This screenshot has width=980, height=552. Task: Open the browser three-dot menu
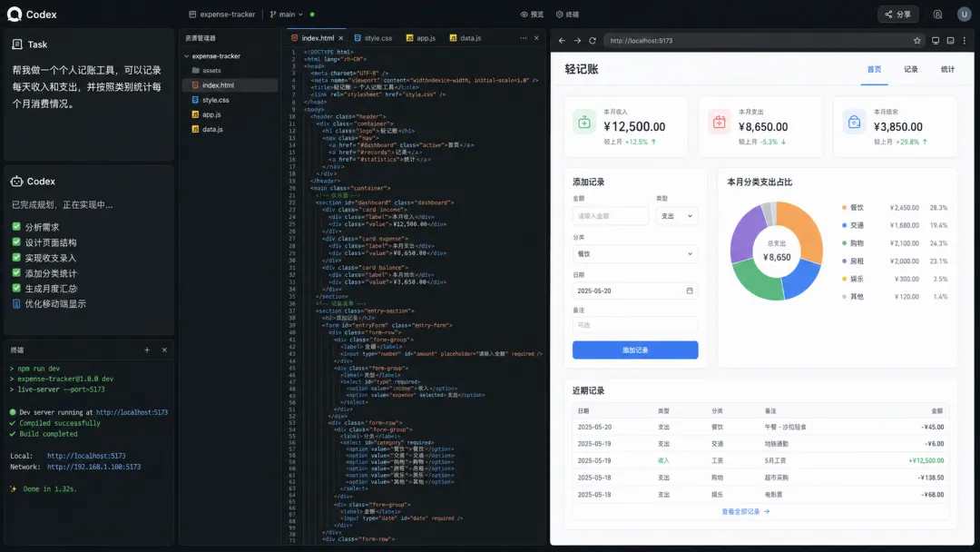click(x=965, y=41)
